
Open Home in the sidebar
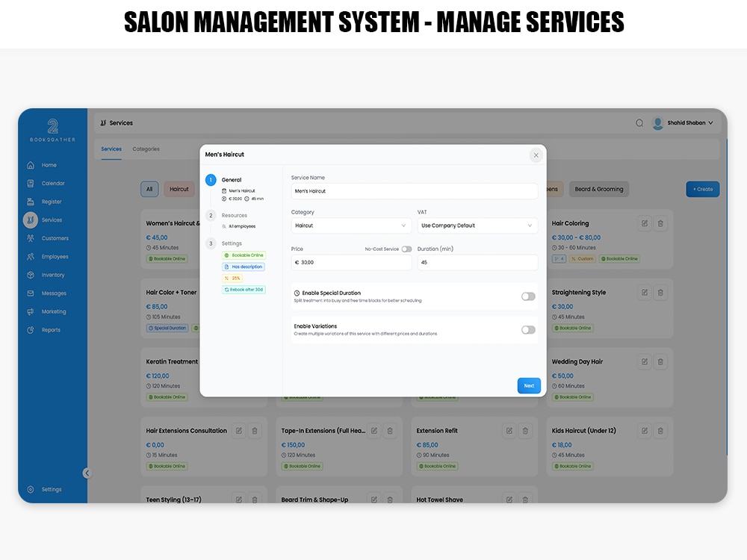click(42, 165)
